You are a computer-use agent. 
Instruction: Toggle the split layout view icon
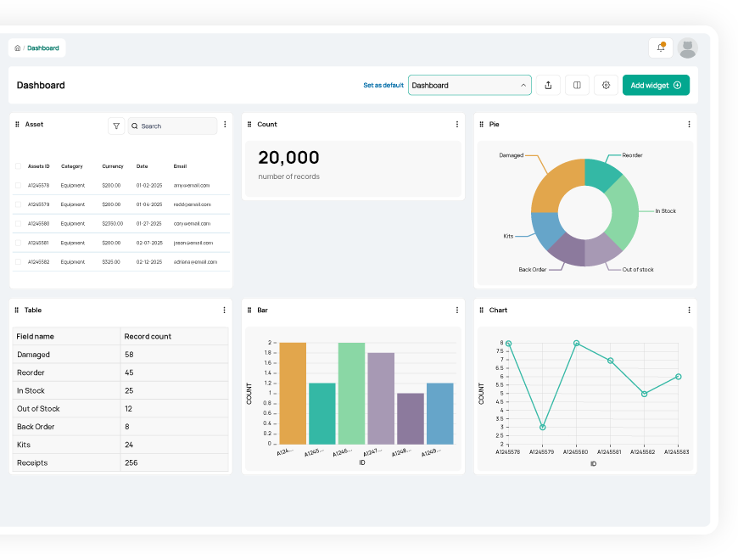tap(577, 85)
